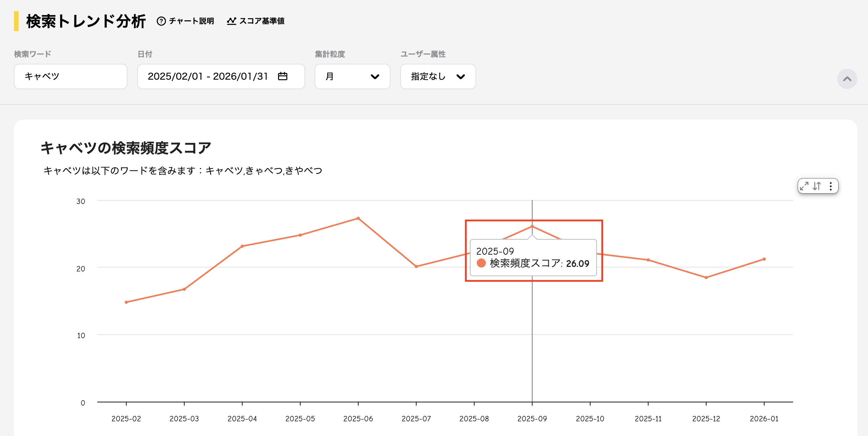Click the 2025-02 data point
The image size is (868, 436).
pyautogui.click(x=126, y=302)
